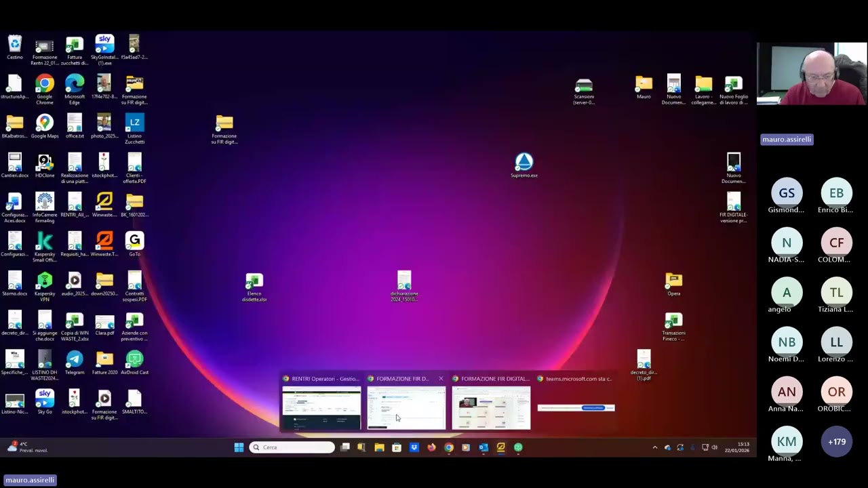
Task: Select the dichiarazione 2024 file icon
Action: [404, 286]
